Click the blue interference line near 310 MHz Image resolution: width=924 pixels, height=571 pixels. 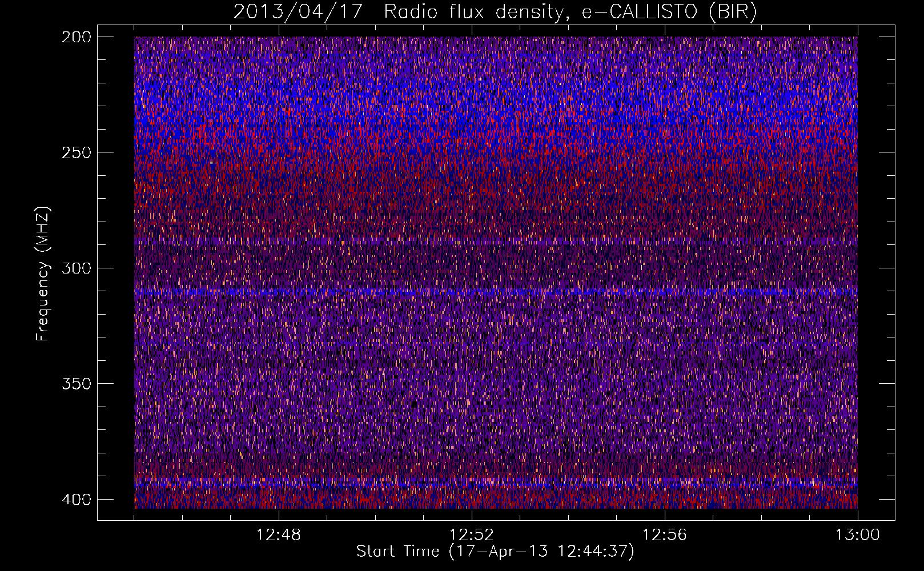click(x=496, y=291)
